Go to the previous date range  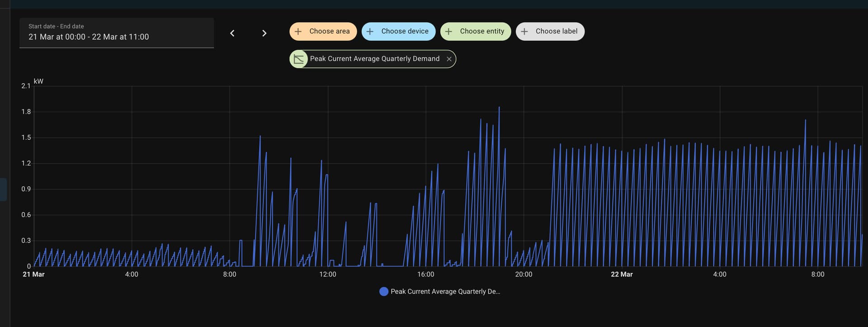232,33
